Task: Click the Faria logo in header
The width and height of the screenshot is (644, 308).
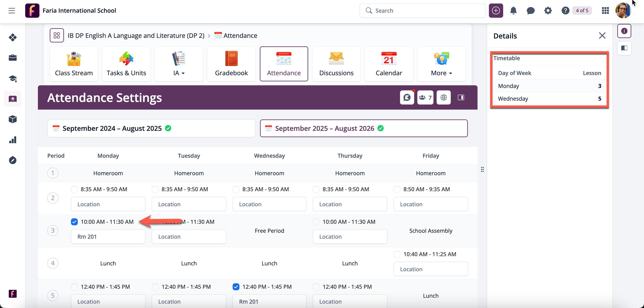Action: (x=32, y=10)
